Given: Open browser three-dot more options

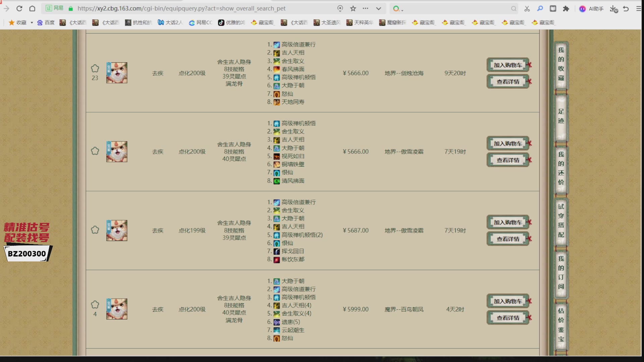Looking at the screenshot, I should tap(366, 8).
